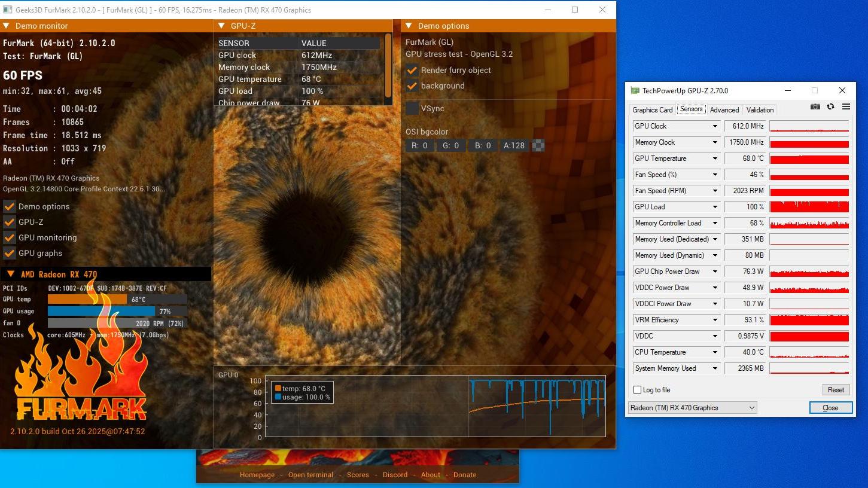Uncheck Render furry object
The width and height of the screenshot is (868, 488).
412,70
